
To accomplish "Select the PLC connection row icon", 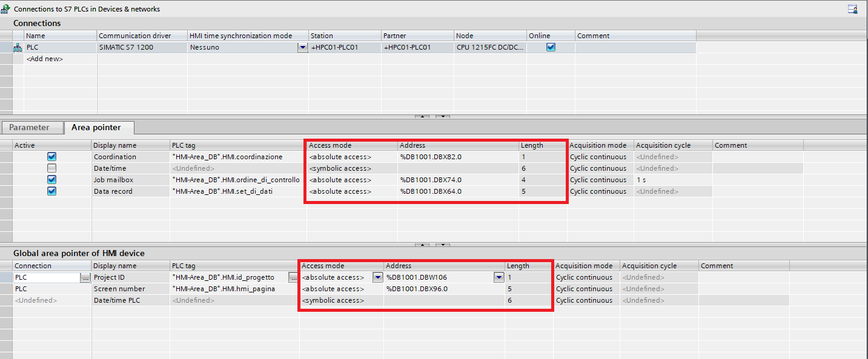I will click(x=18, y=47).
